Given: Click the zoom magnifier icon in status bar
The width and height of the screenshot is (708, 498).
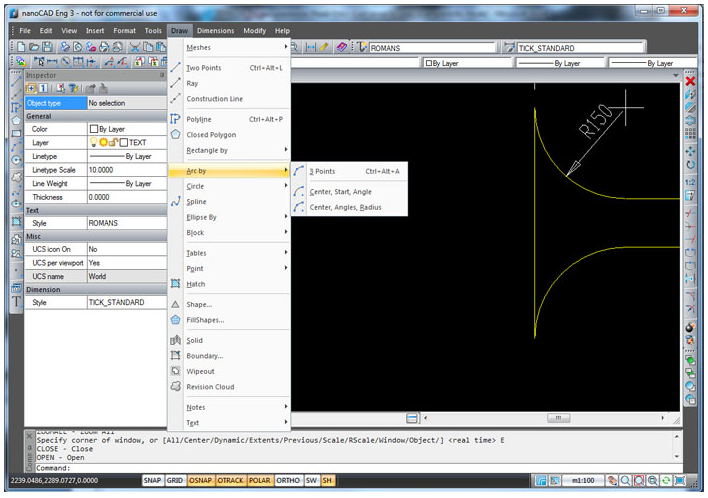Looking at the screenshot, I should click(x=625, y=480).
